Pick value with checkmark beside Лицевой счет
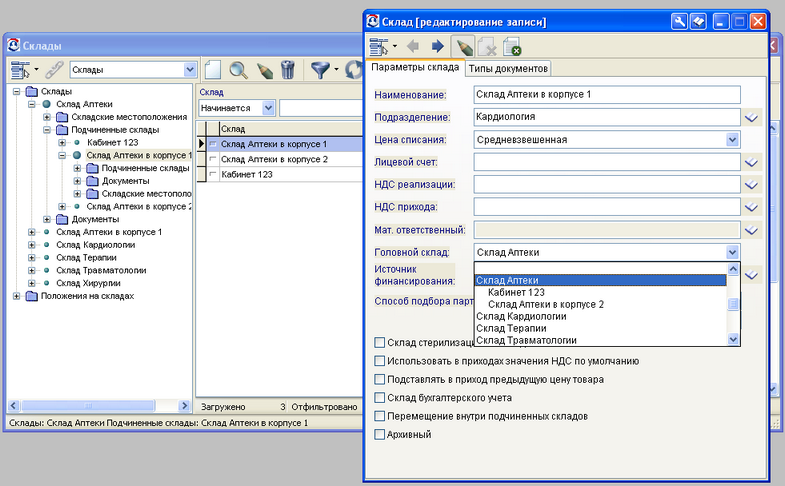 751,162
